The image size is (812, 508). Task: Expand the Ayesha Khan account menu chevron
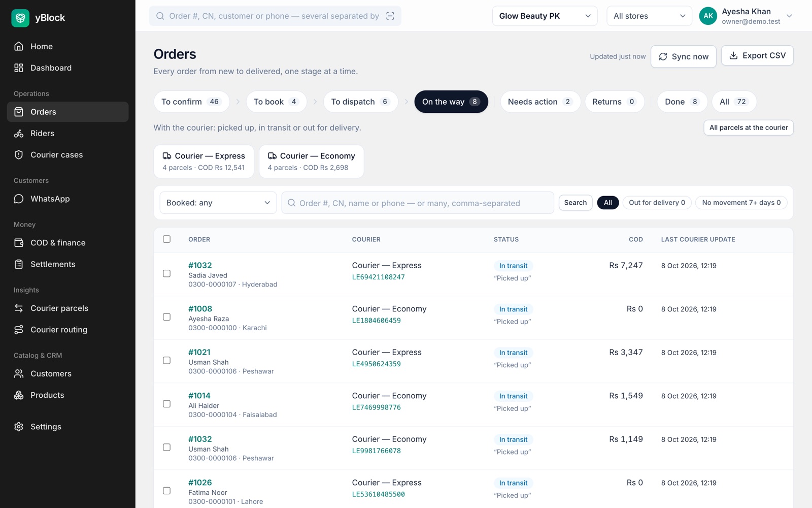click(x=789, y=16)
